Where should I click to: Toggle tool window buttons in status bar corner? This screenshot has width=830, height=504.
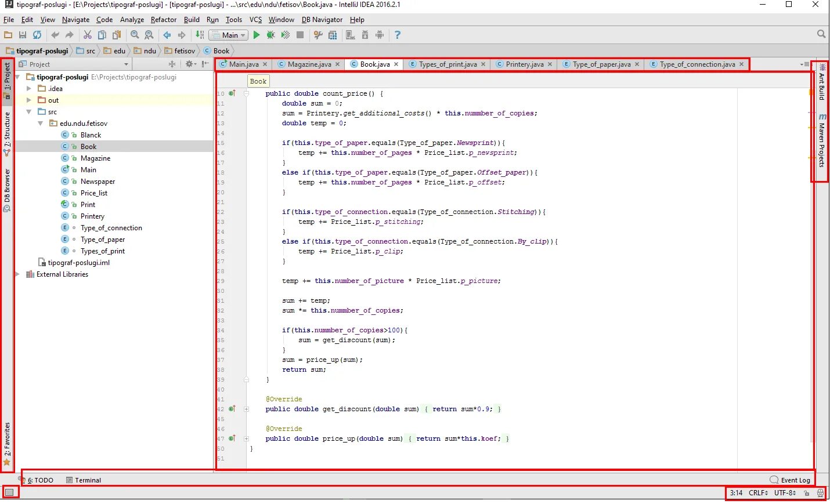[x=9, y=492]
